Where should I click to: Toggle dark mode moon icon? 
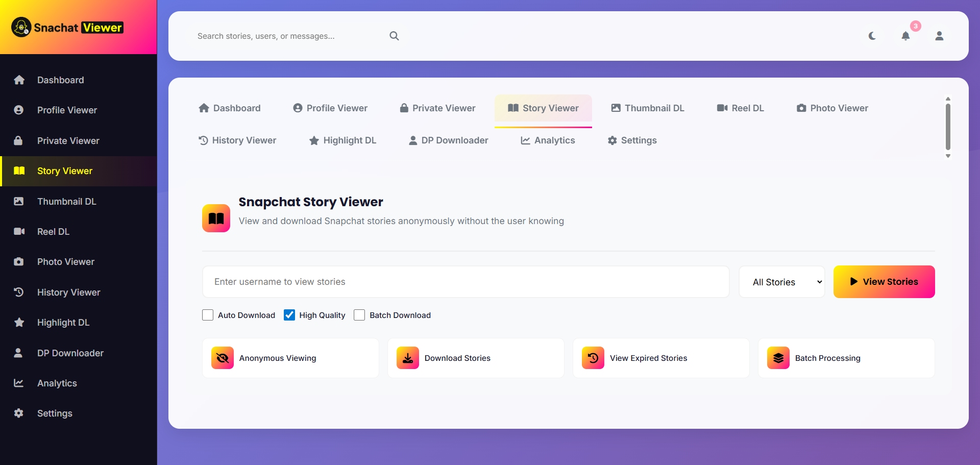(x=872, y=36)
